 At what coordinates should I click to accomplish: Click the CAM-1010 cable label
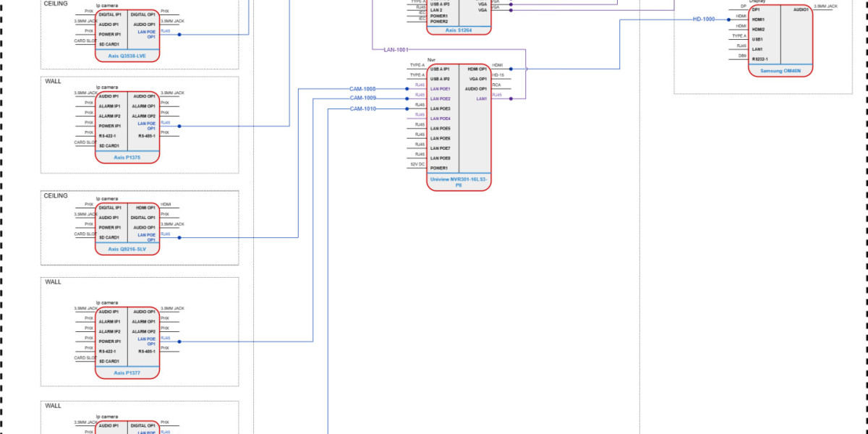coord(362,109)
